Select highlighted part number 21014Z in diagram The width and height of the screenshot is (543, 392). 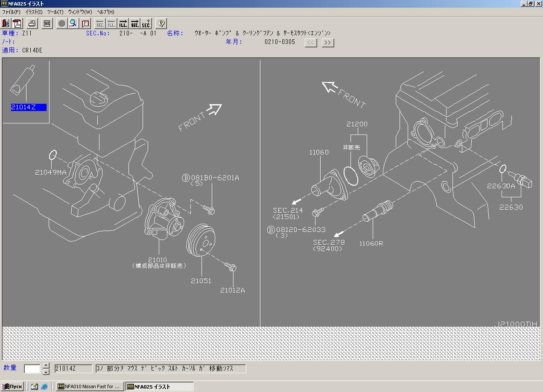[29, 108]
